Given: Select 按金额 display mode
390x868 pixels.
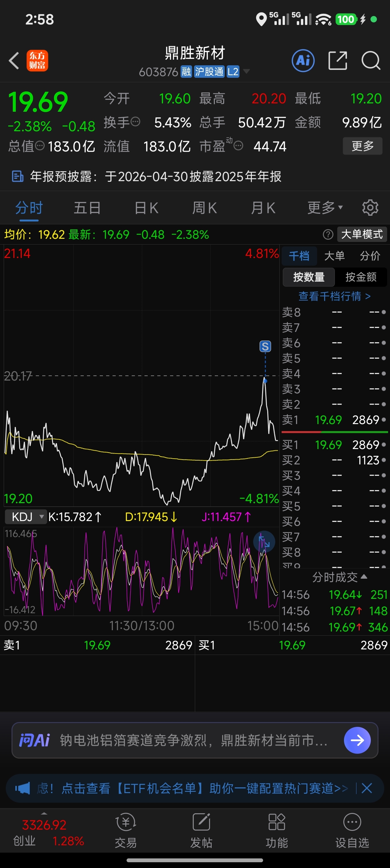Looking at the screenshot, I should 361,277.
